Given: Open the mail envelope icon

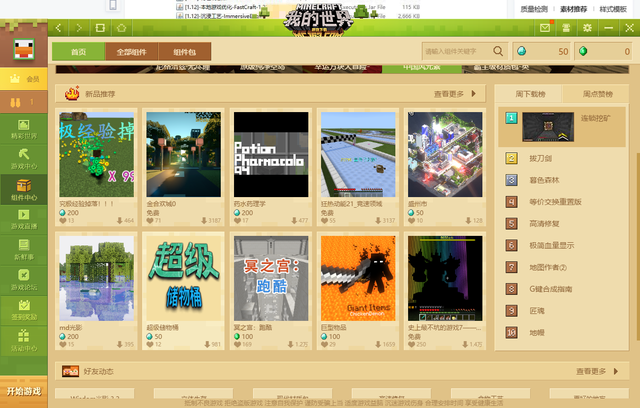Looking at the screenshot, I should (545, 27).
